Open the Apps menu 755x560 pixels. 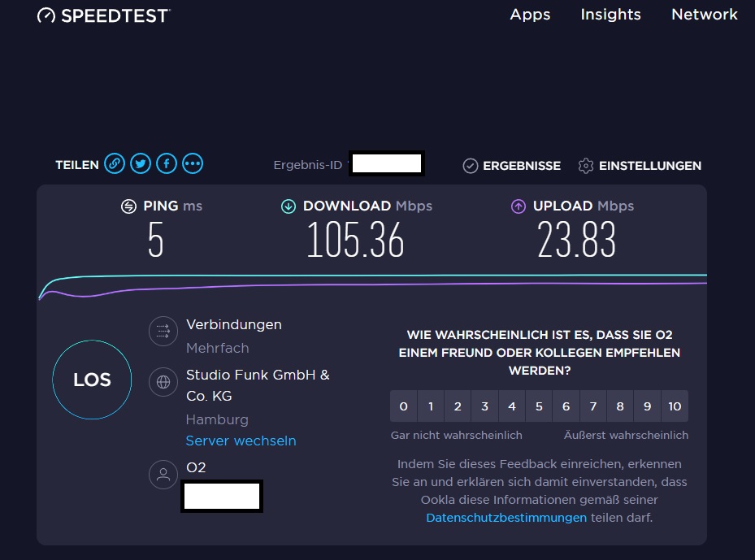[x=530, y=15]
